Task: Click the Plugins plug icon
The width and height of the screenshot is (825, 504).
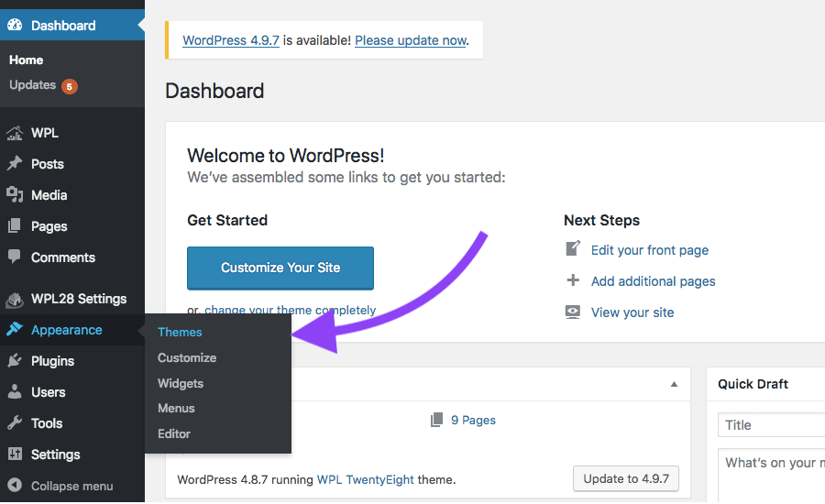Action: coord(15,360)
